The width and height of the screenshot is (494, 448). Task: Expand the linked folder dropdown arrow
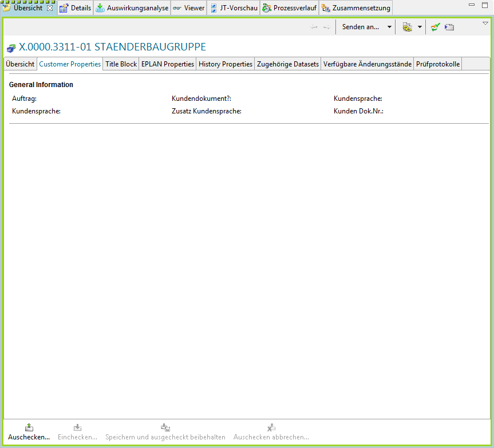pos(420,27)
